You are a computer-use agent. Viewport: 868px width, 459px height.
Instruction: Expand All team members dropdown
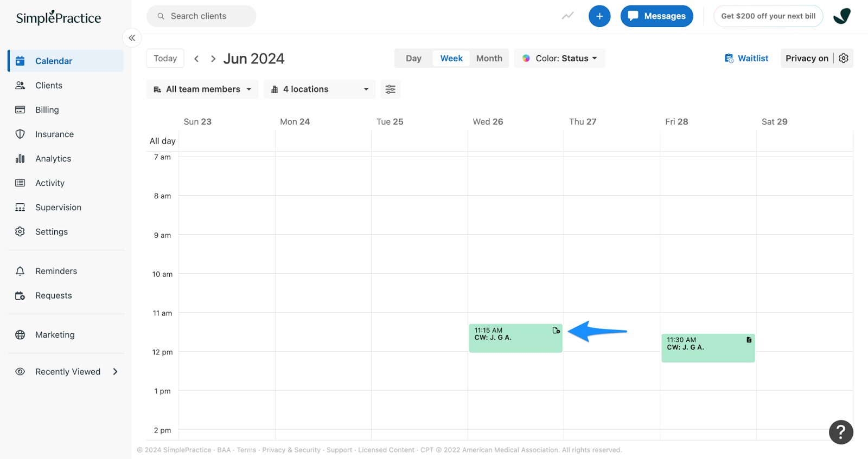pyautogui.click(x=202, y=89)
